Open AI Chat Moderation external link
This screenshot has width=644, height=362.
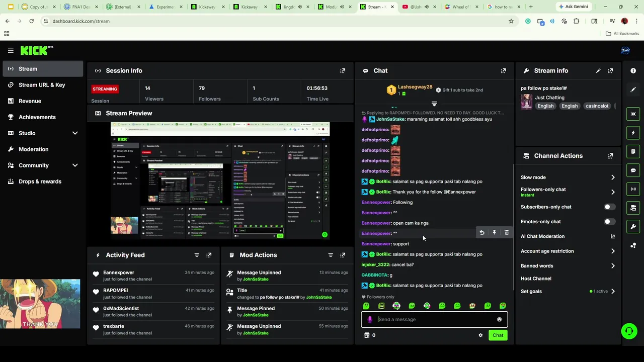click(x=613, y=236)
